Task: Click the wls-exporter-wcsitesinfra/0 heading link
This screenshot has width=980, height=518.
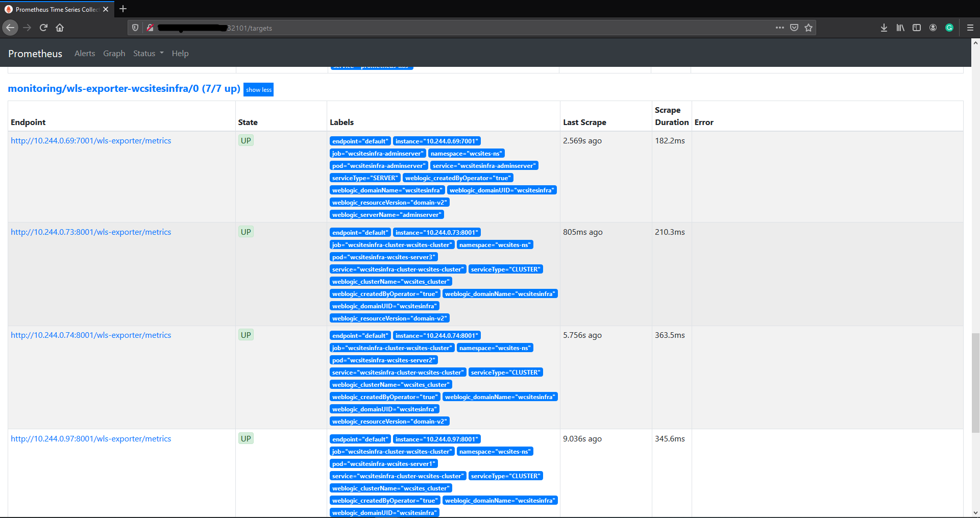Action: click(124, 89)
